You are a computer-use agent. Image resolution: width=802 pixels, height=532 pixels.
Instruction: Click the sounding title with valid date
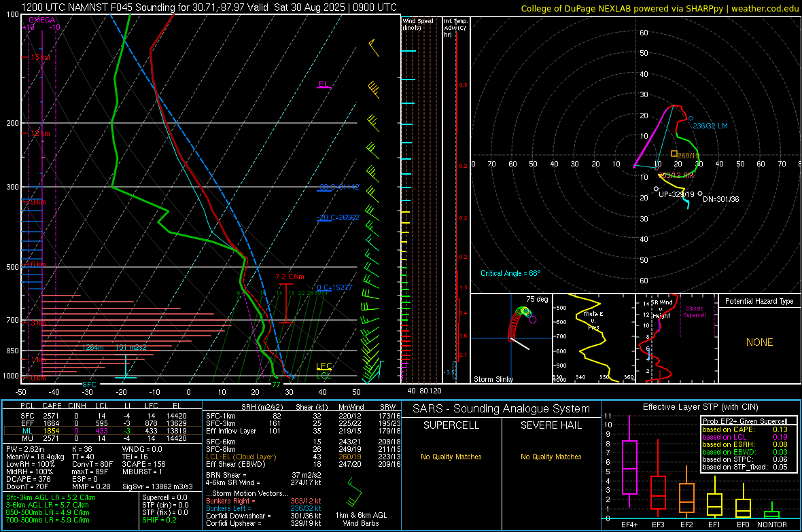tap(209, 7)
